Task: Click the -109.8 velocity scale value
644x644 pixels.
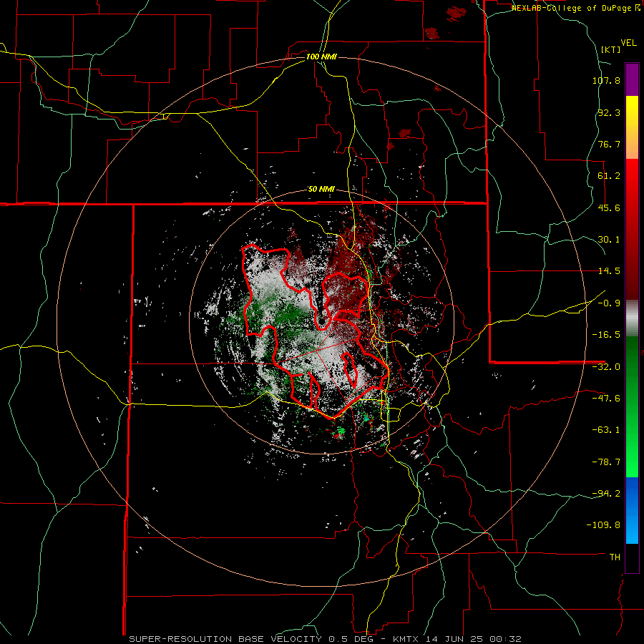Action: click(x=603, y=525)
